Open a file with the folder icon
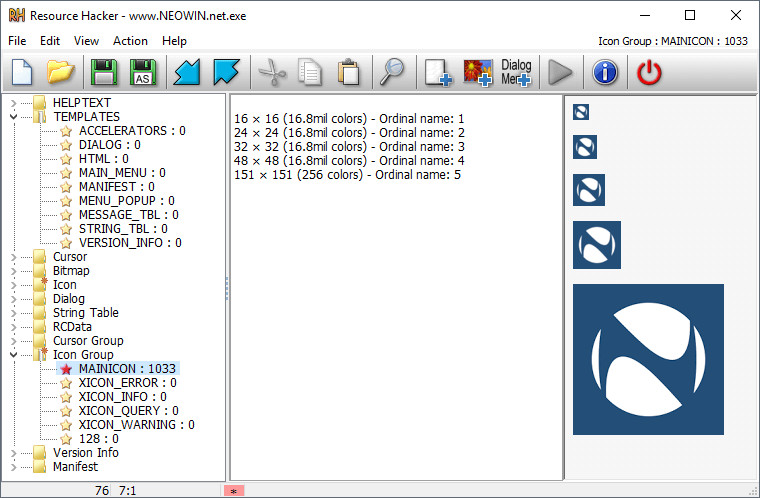The image size is (760, 498). pyautogui.click(x=61, y=72)
